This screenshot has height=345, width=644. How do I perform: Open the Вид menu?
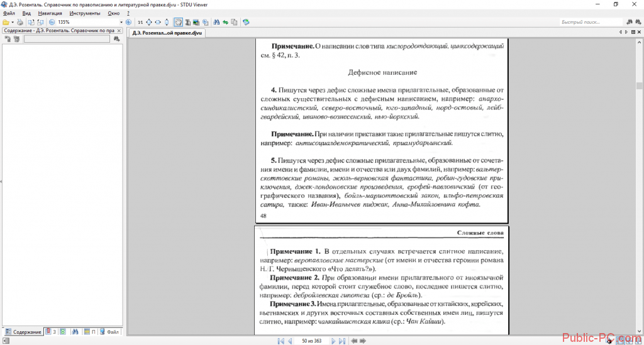tap(26, 13)
